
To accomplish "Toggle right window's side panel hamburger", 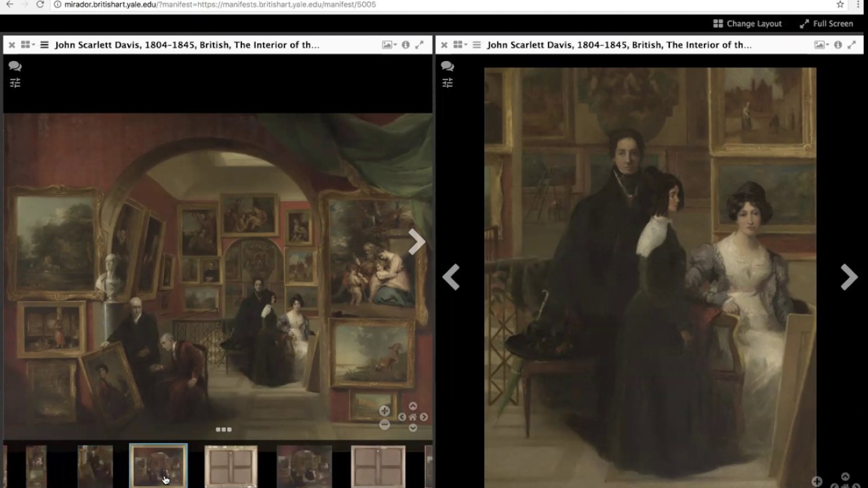I will (477, 45).
